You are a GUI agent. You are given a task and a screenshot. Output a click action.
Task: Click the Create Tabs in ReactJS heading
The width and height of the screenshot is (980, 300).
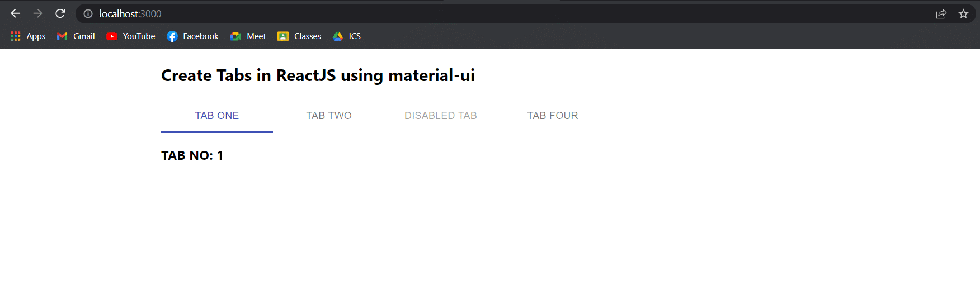(x=318, y=75)
